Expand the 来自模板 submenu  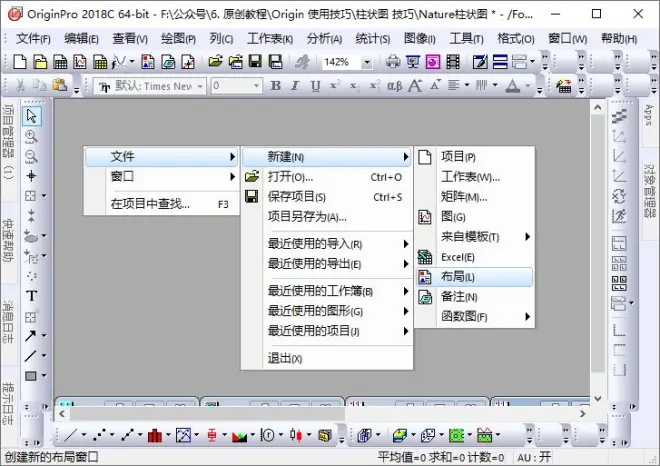(x=475, y=237)
